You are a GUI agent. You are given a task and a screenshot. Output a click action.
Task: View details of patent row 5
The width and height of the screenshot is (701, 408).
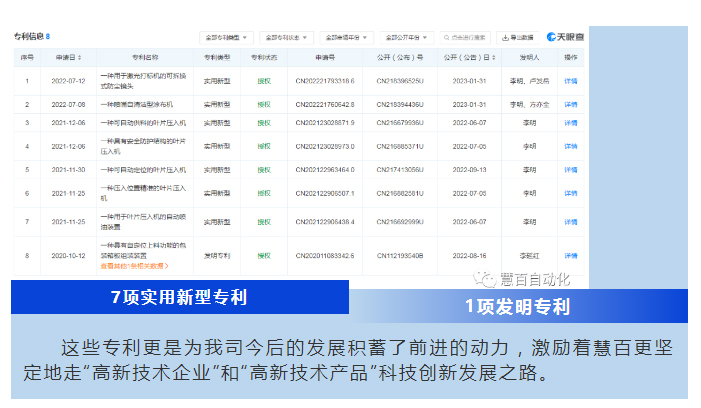(570, 169)
